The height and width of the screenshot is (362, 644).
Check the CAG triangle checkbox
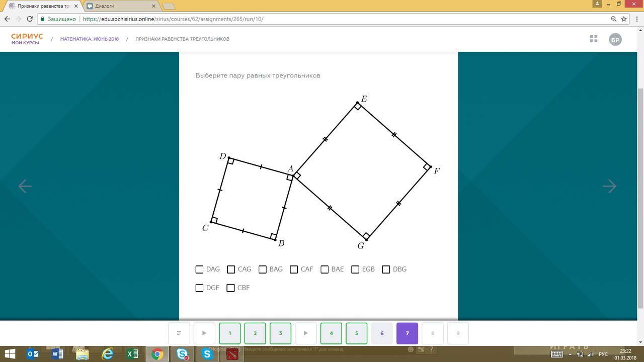[x=231, y=269]
